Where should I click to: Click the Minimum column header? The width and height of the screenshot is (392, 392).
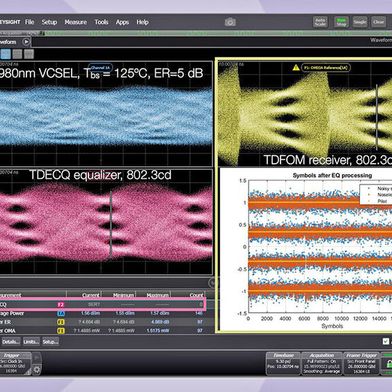[123, 295]
